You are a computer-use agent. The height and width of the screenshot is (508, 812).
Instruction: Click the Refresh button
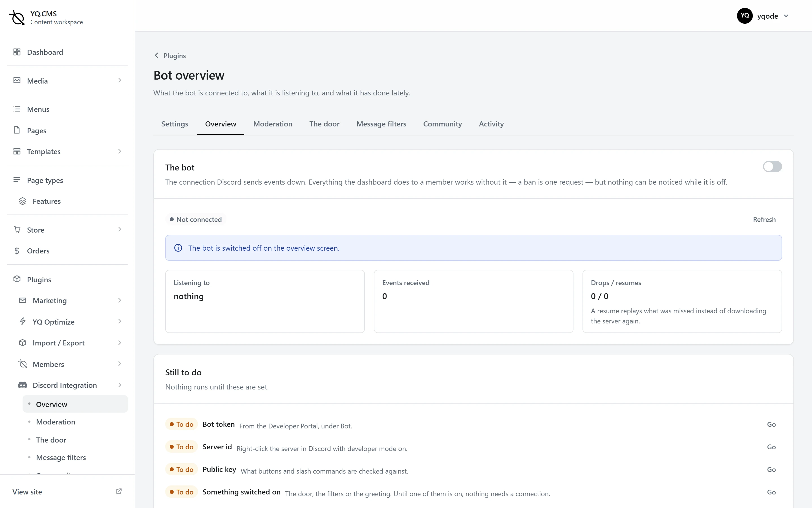click(764, 219)
